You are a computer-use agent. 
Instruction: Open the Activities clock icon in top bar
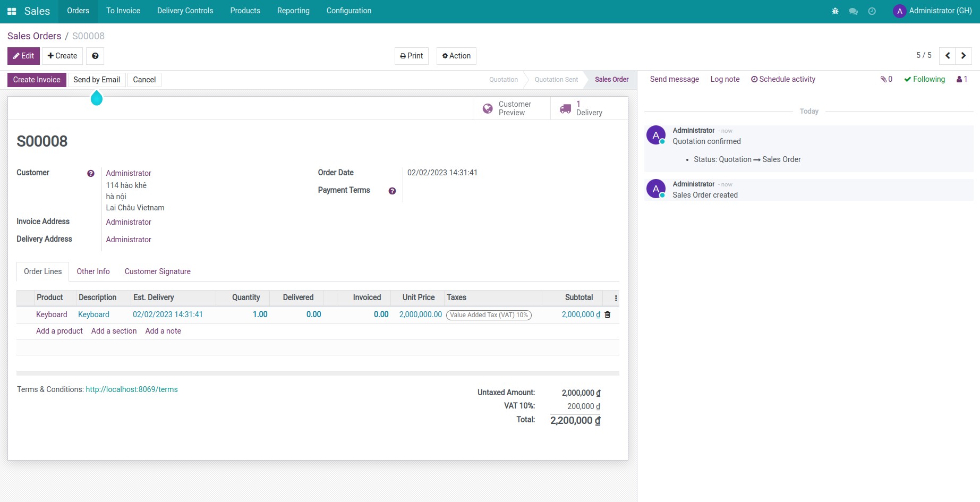[872, 11]
